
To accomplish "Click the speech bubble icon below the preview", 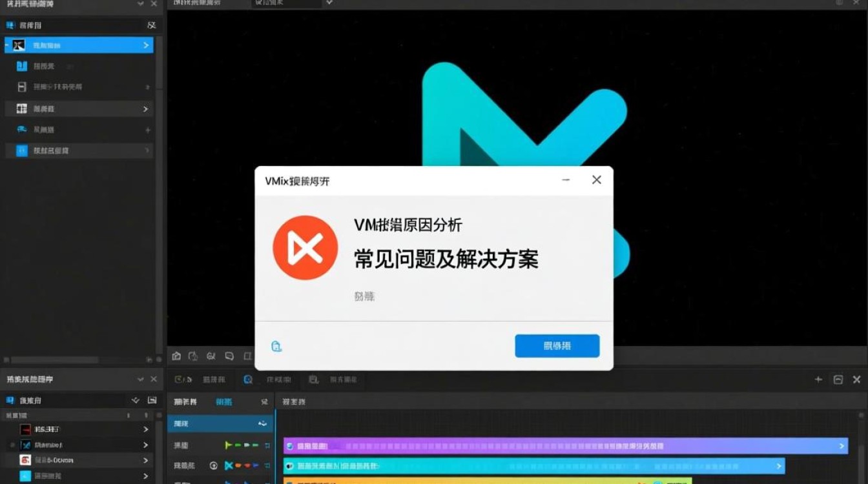I will tap(229, 356).
